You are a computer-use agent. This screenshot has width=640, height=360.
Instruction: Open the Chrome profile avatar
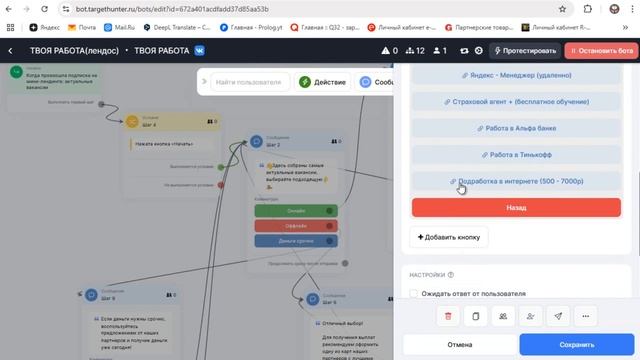[x=614, y=9]
